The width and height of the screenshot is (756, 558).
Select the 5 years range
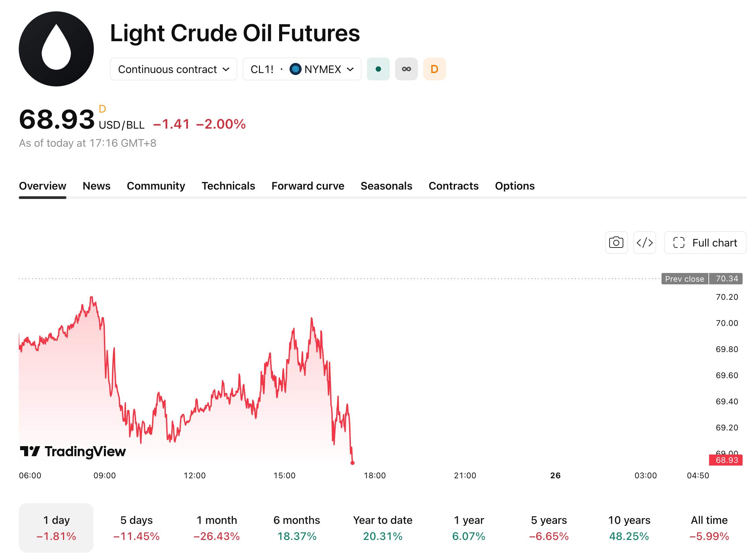pos(550,529)
